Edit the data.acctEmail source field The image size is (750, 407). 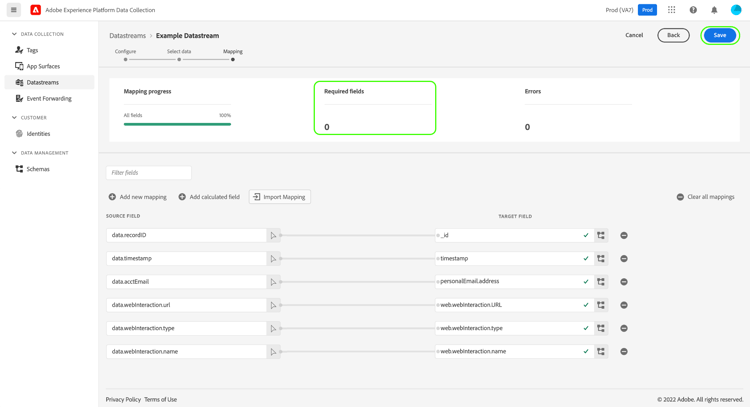(x=186, y=282)
